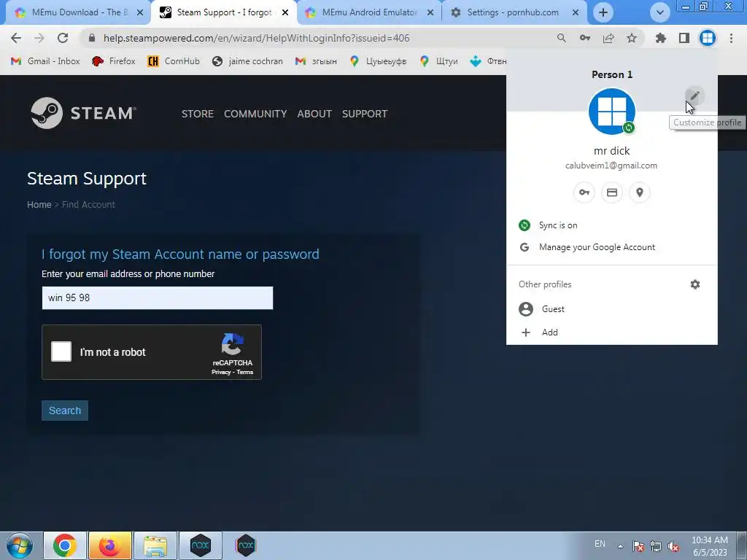
Task: Reload the current page
Action: tap(63, 38)
